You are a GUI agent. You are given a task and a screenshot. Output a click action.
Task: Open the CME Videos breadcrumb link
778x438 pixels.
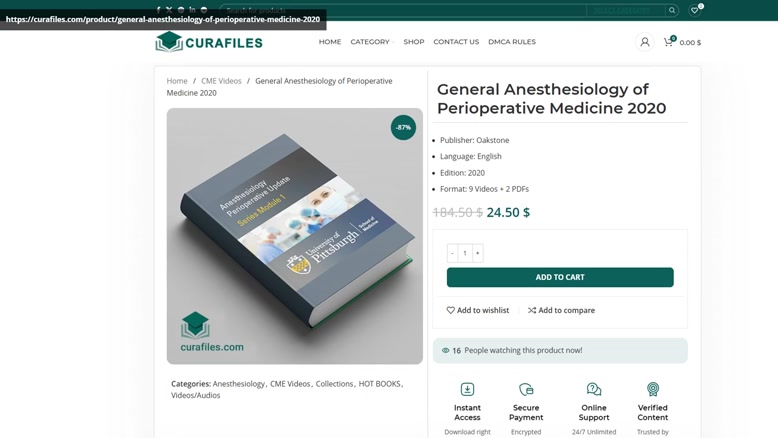pyautogui.click(x=221, y=81)
